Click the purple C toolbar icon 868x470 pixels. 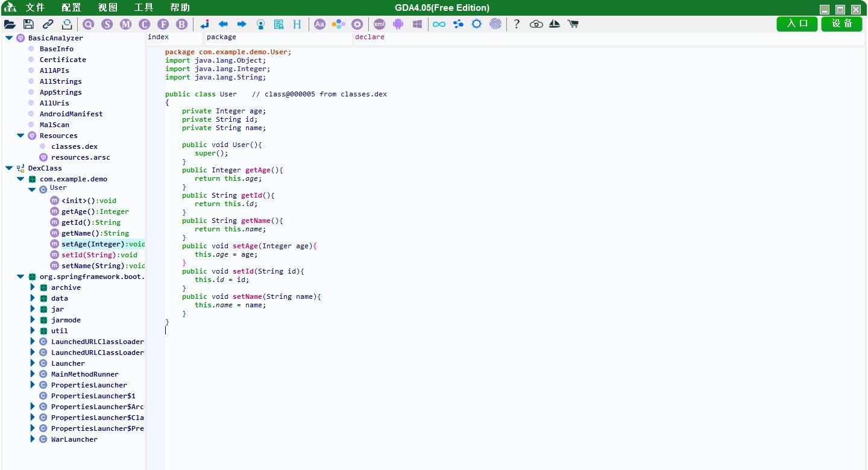tap(144, 24)
